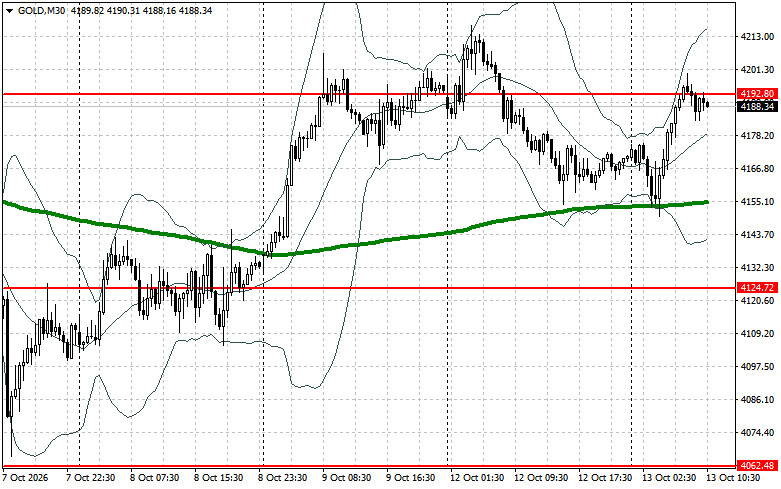The width and height of the screenshot is (781, 489).
Task: Click the 7 Oct 2026 date label
Action: click(x=26, y=478)
